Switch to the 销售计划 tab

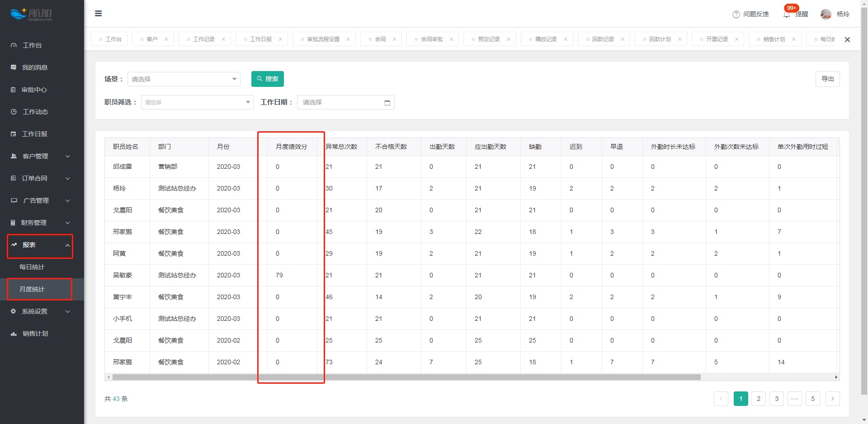[774, 39]
